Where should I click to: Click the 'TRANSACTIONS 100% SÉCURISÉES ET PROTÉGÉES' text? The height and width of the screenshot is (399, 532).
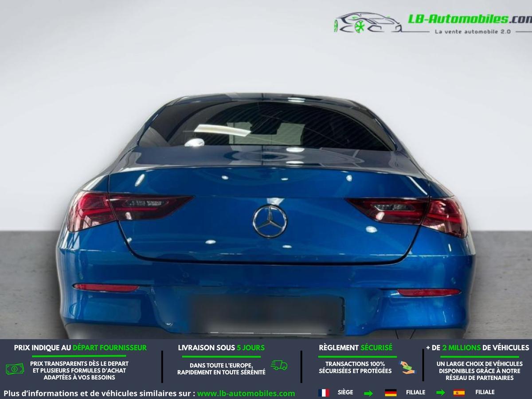pyautogui.click(x=355, y=367)
